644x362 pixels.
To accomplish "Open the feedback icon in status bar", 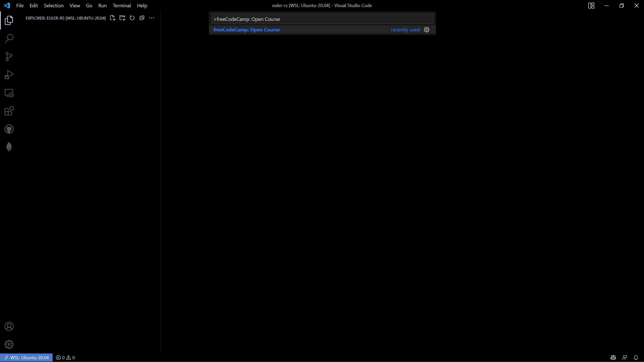I will pos(624,357).
